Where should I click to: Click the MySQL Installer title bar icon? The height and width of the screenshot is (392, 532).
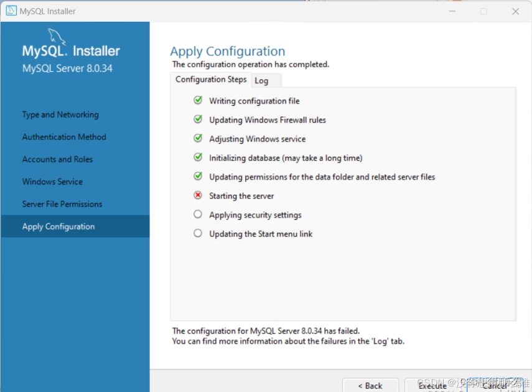tap(11, 11)
